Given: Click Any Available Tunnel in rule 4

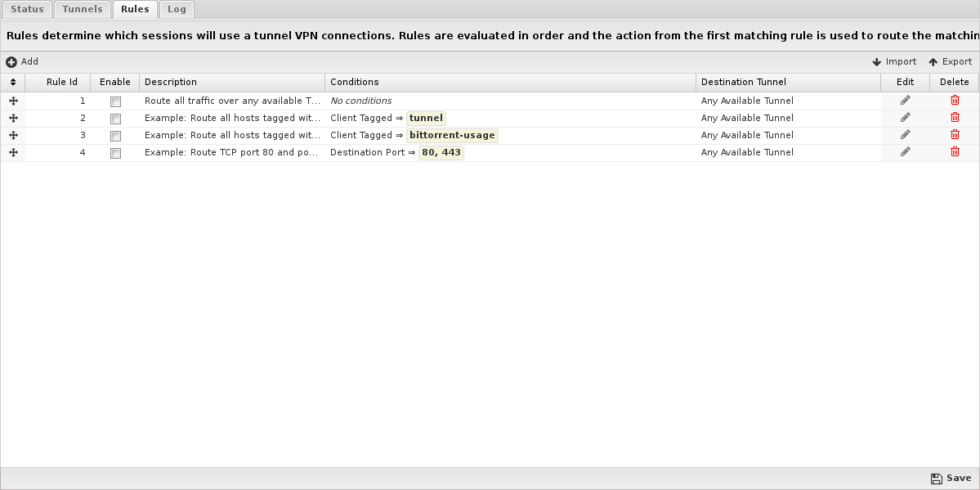Looking at the screenshot, I should (748, 153).
